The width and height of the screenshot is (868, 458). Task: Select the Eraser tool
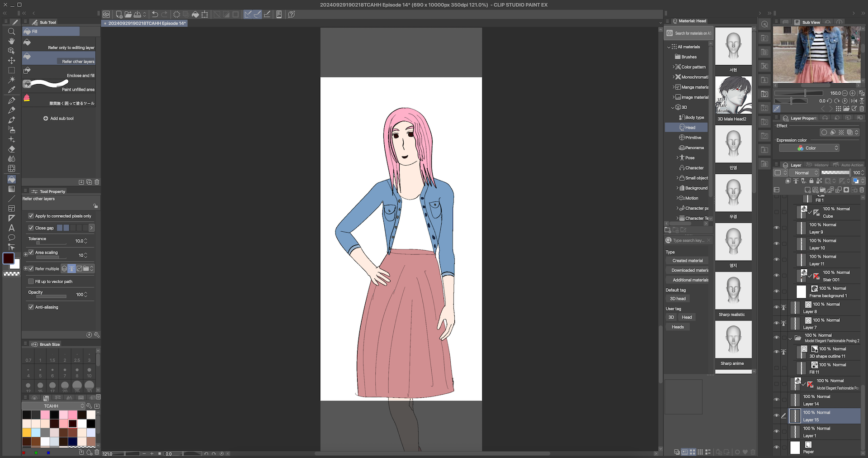coord(11,149)
